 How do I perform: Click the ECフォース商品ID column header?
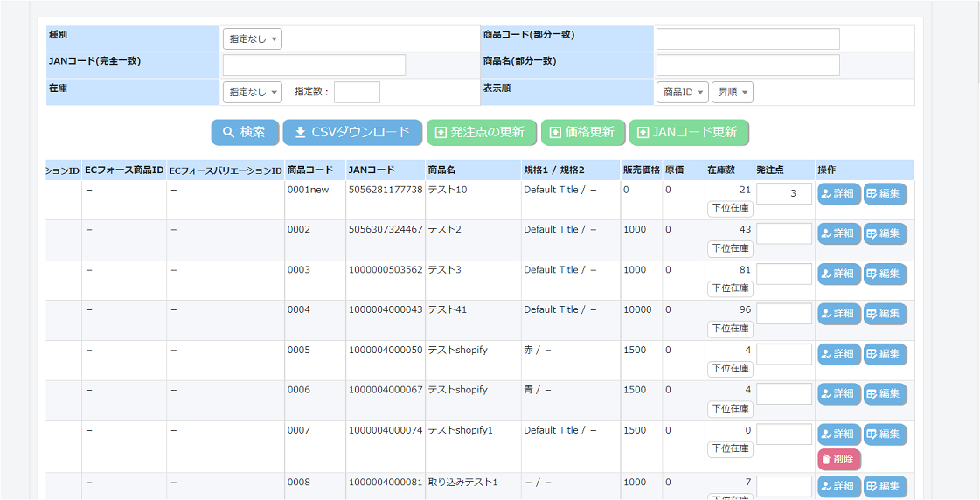pyautogui.click(x=124, y=170)
